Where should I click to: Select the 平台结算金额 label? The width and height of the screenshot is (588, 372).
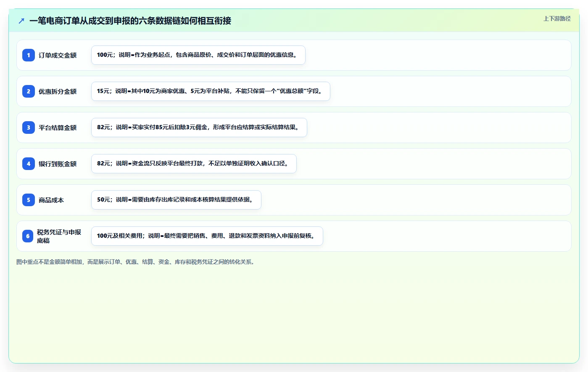coord(58,128)
